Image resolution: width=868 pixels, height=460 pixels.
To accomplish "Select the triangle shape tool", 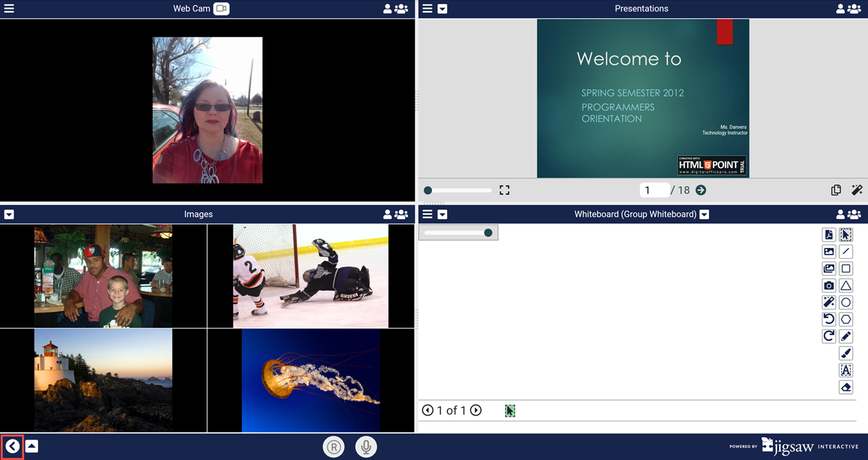I will (846, 286).
